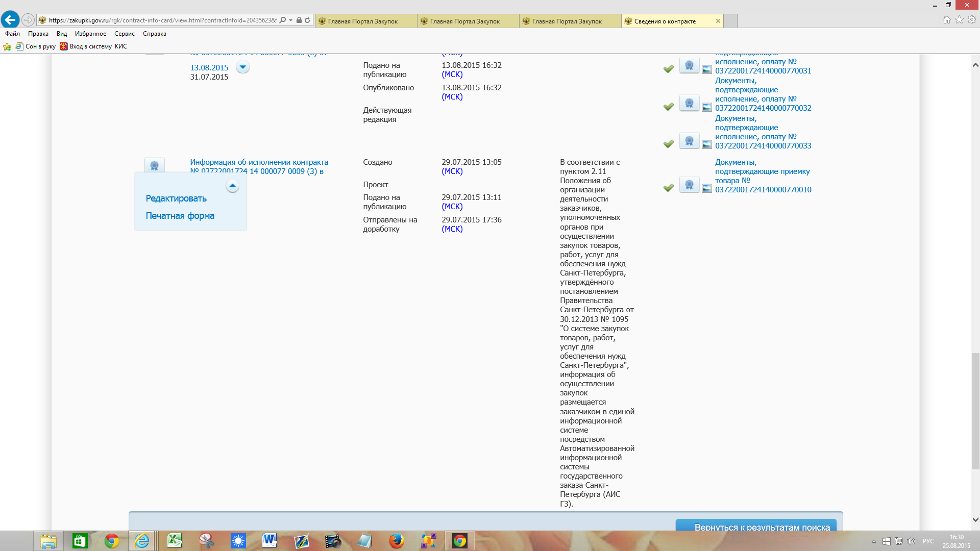
Task: Expand dropdown arrow next to 13.08.2015 date
Action: (x=243, y=67)
